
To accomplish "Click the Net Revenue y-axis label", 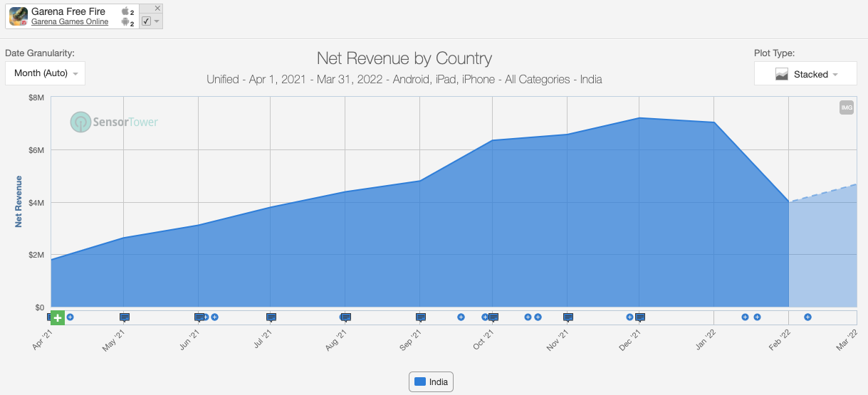I will [x=19, y=201].
